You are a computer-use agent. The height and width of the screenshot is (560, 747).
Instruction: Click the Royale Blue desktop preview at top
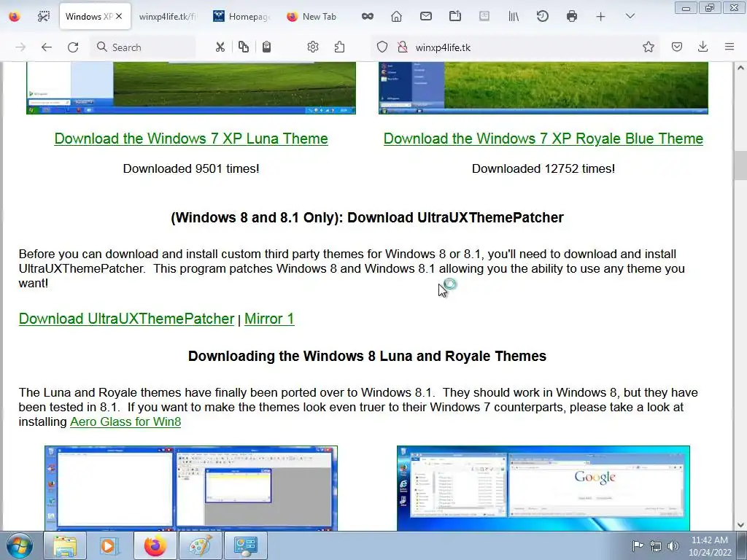[543, 88]
